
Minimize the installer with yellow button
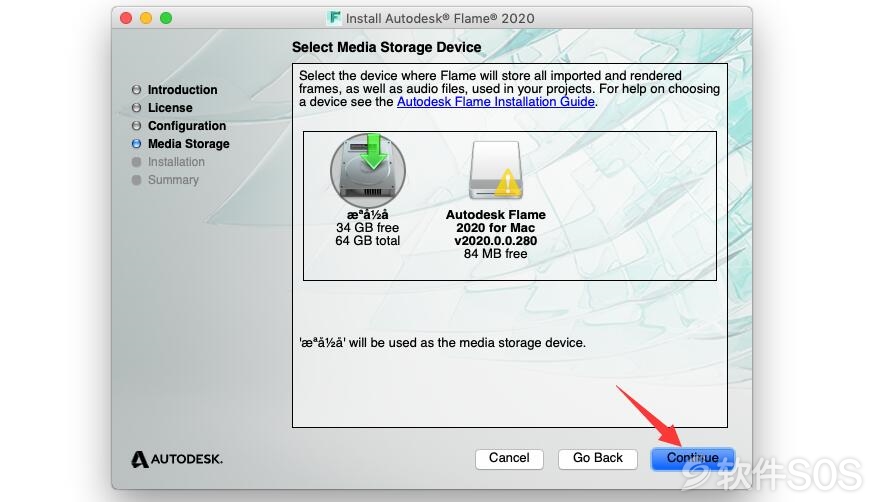146,18
